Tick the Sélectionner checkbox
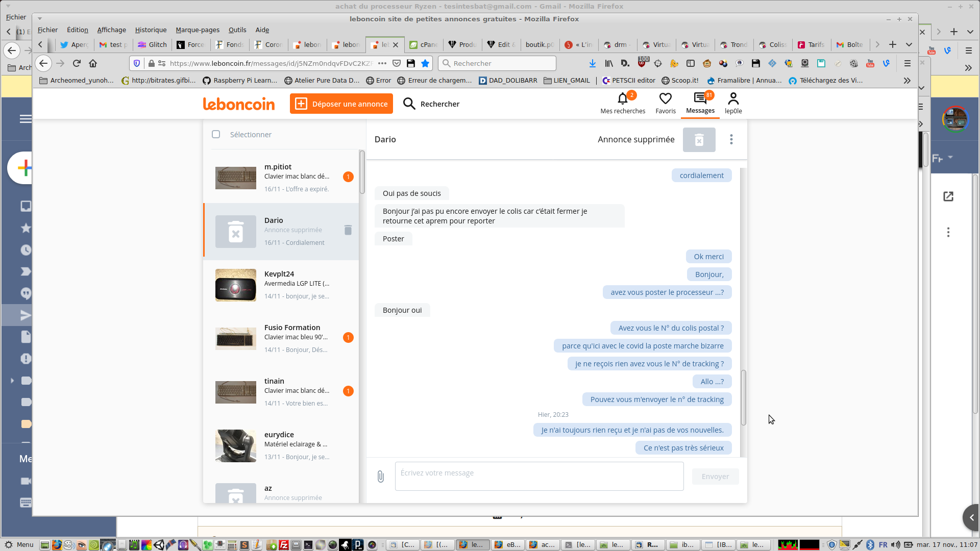 pyautogui.click(x=216, y=134)
